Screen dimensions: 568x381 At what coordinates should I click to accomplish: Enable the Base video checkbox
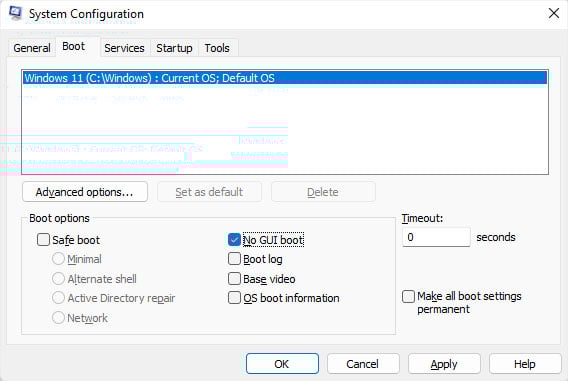pos(234,279)
